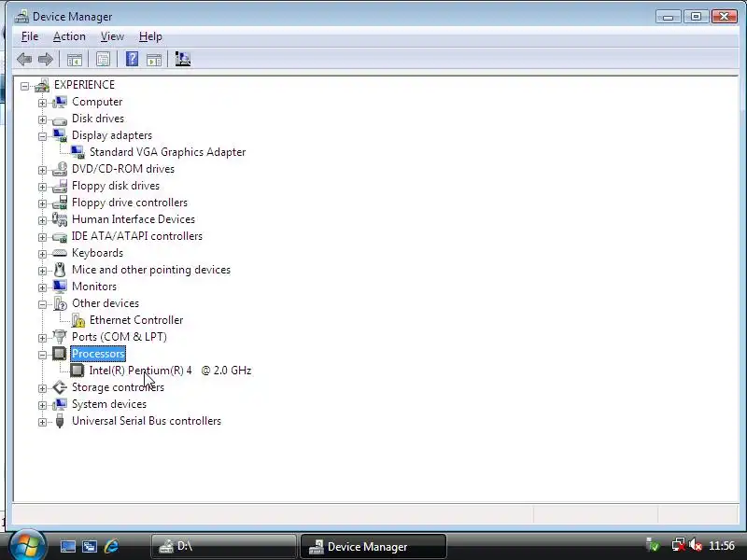The height and width of the screenshot is (560, 747).
Task: Click the Computer category icon
Action: [60, 102]
